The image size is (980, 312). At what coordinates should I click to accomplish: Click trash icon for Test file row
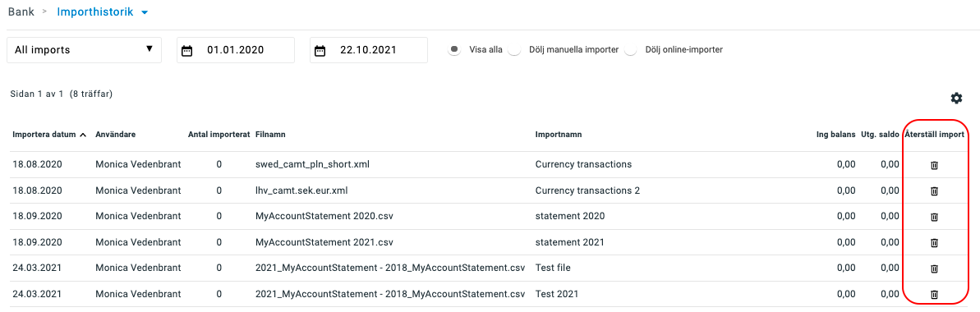pyautogui.click(x=934, y=268)
